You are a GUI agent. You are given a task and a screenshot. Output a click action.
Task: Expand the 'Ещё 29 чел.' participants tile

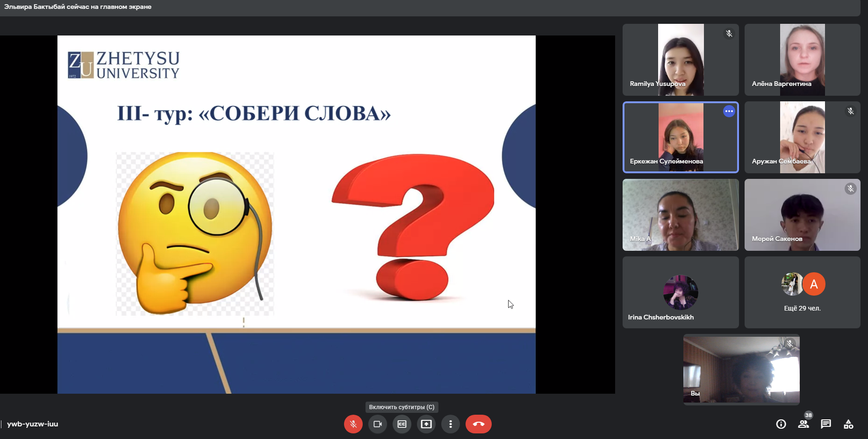coord(802,292)
